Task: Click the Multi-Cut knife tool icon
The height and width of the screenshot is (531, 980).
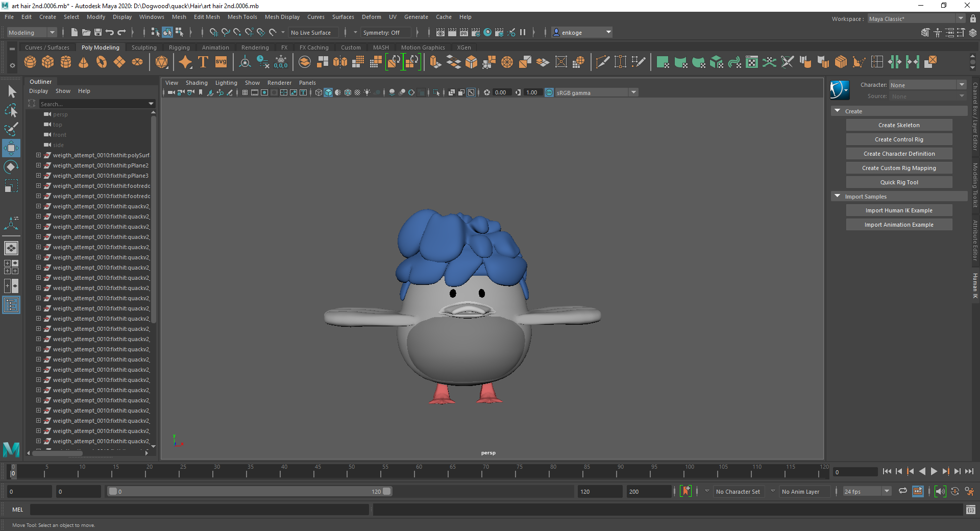Action: tap(603, 62)
